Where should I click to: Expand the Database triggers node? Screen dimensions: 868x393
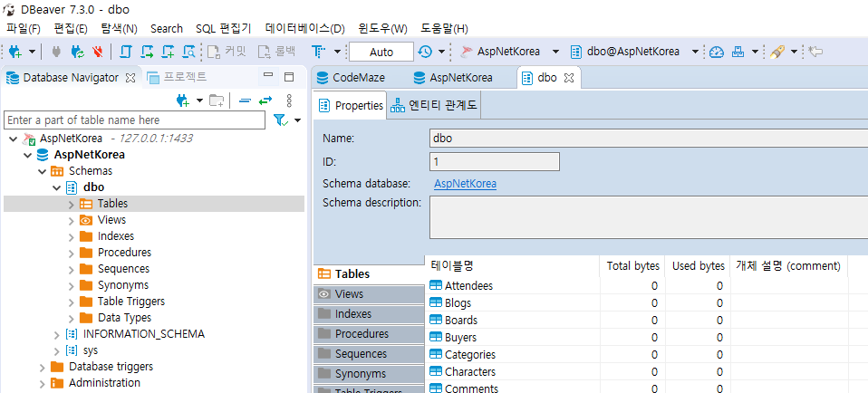pos(42,367)
